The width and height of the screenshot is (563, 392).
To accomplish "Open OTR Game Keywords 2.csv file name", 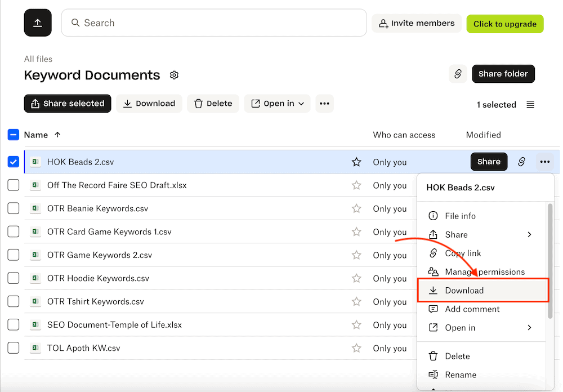I will click(x=100, y=255).
